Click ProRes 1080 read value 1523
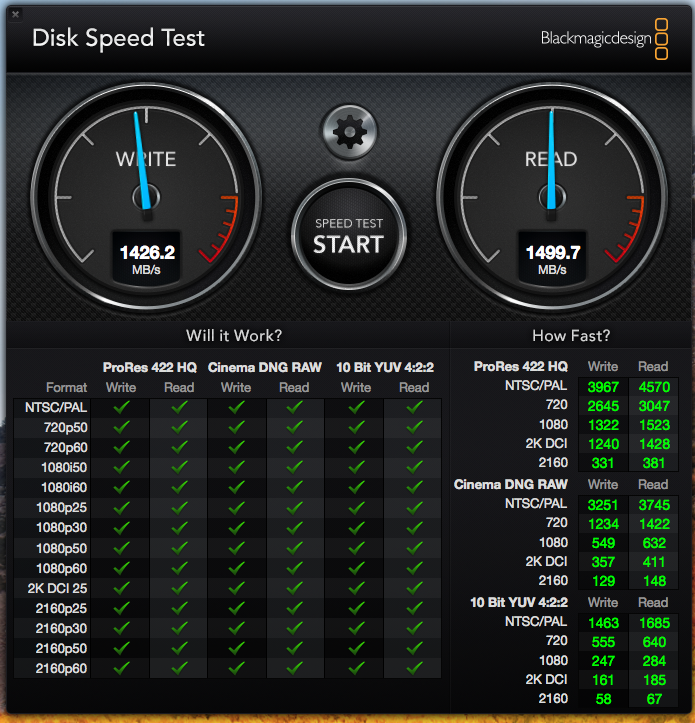The width and height of the screenshot is (695, 723). (654, 425)
